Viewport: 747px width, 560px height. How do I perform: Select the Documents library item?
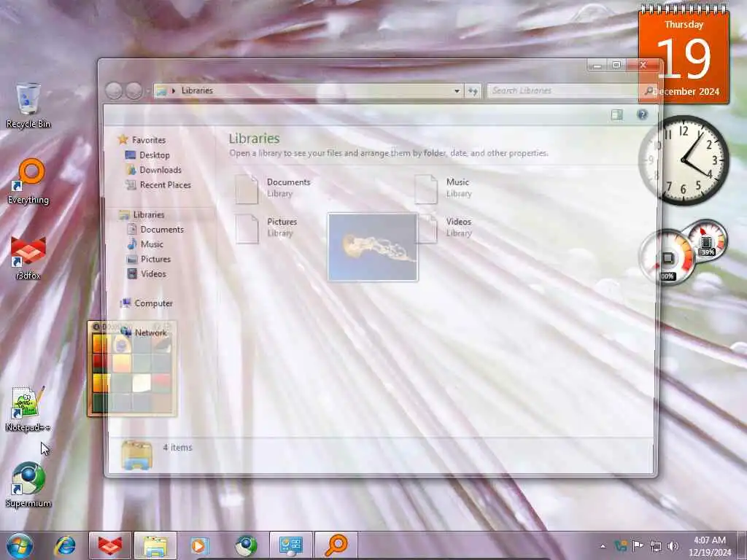[273, 189]
